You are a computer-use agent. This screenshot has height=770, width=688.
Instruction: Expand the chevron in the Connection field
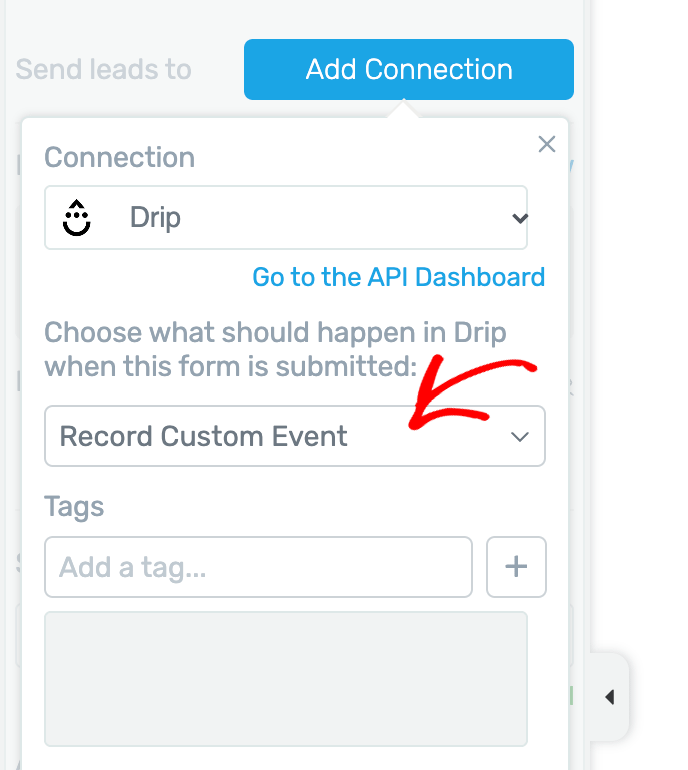tap(520, 218)
